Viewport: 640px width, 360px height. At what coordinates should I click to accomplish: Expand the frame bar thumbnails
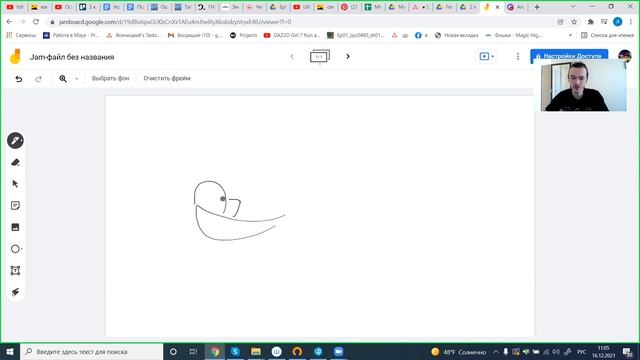click(320, 56)
